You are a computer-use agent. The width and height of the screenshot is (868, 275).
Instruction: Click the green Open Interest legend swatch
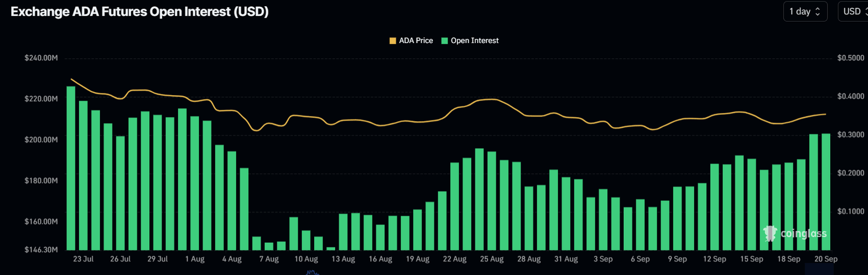[x=445, y=41]
